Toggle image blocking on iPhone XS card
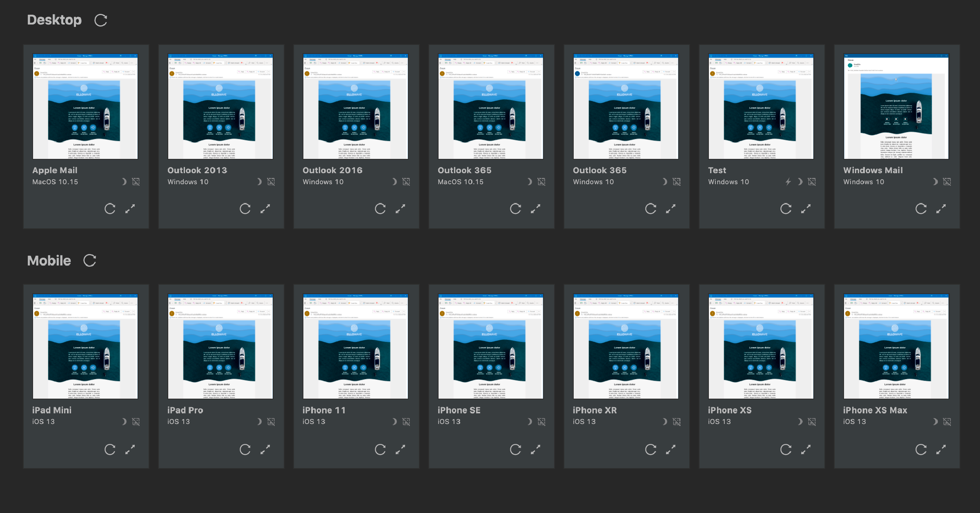The width and height of the screenshot is (980, 513). click(812, 421)
